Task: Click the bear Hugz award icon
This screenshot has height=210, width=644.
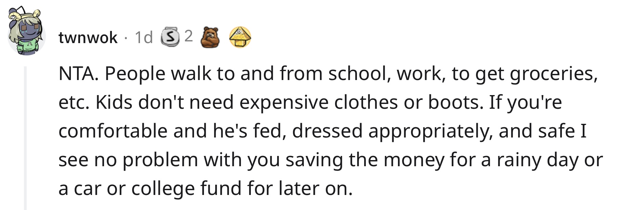Action: [210, 37]
